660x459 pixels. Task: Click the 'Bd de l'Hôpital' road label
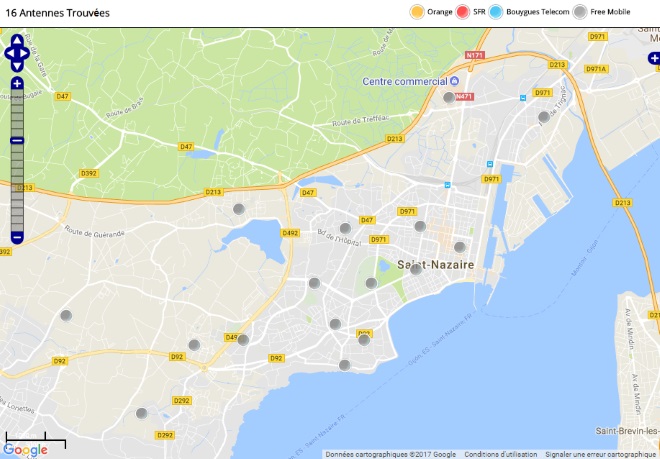coord(339,238)
